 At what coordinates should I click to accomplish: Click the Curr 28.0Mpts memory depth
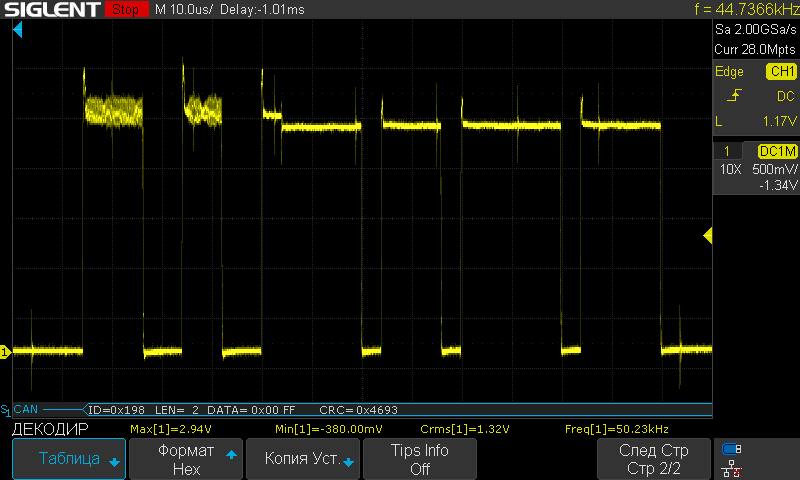(755, 49)
